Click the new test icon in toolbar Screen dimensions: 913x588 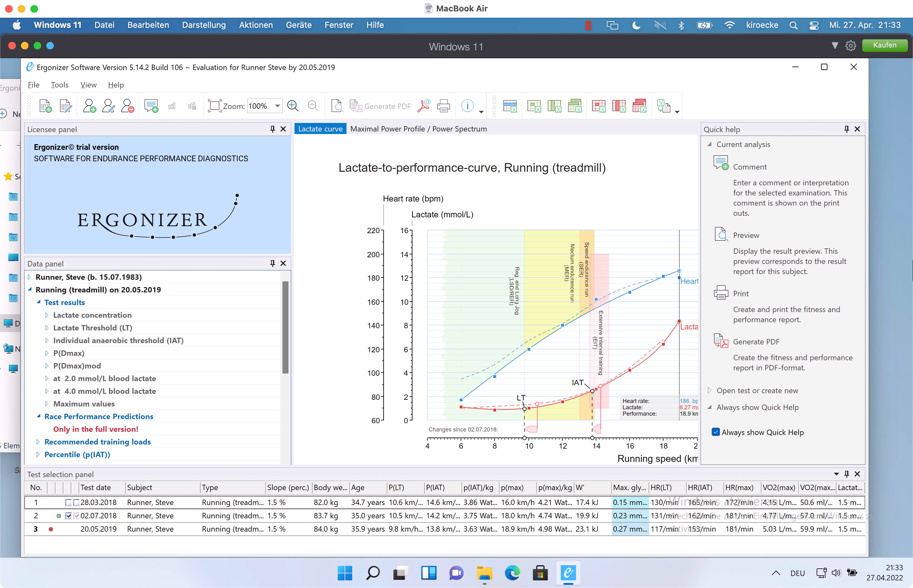point(45,106)
